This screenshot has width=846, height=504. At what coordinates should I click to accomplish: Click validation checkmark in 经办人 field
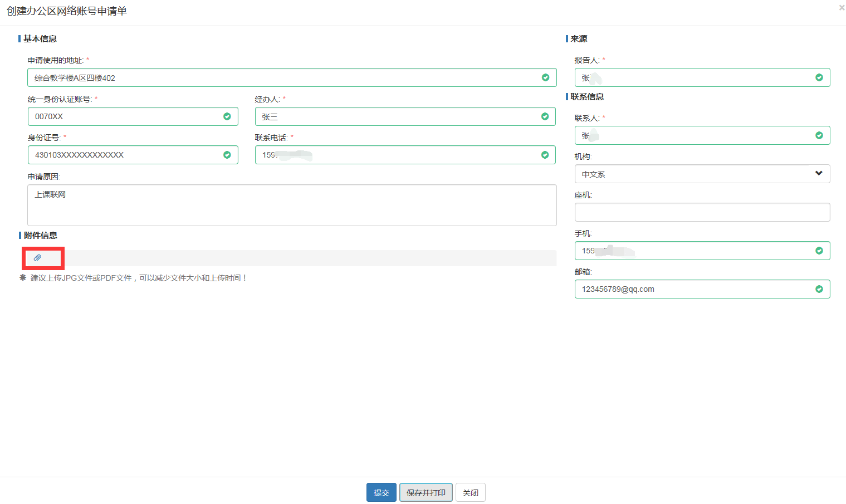click(545, 116)
